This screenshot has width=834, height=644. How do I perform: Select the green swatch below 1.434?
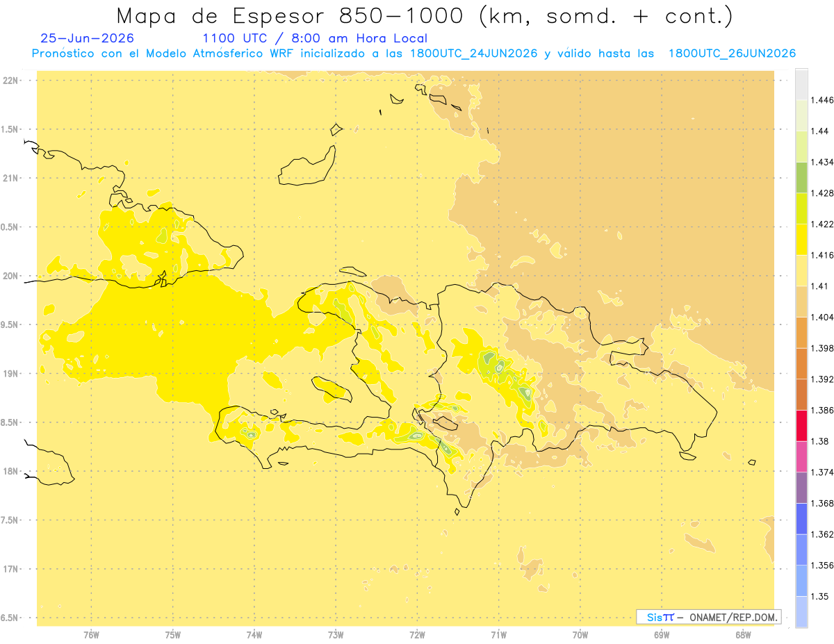pos(801,178)
